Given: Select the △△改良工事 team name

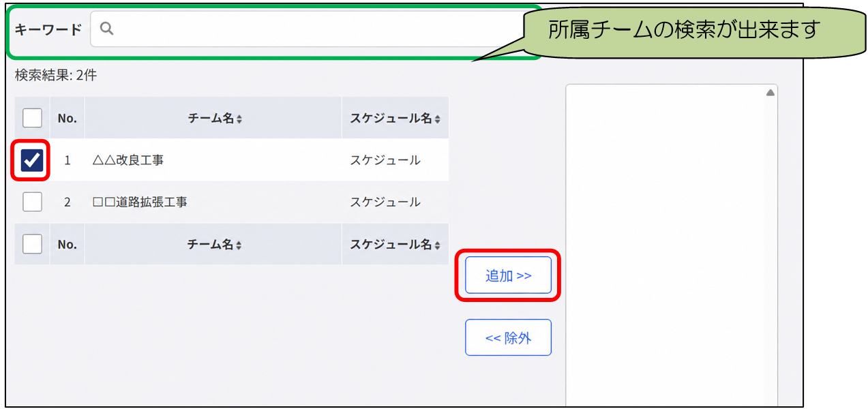Looking at the screenshot, I should coord(128,161).
